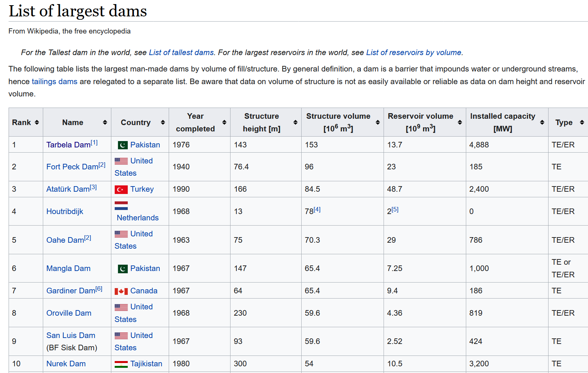Follow citation [1] after Tarbela Dam
Screen dimensions: 588x373
[x=94, y=142]
